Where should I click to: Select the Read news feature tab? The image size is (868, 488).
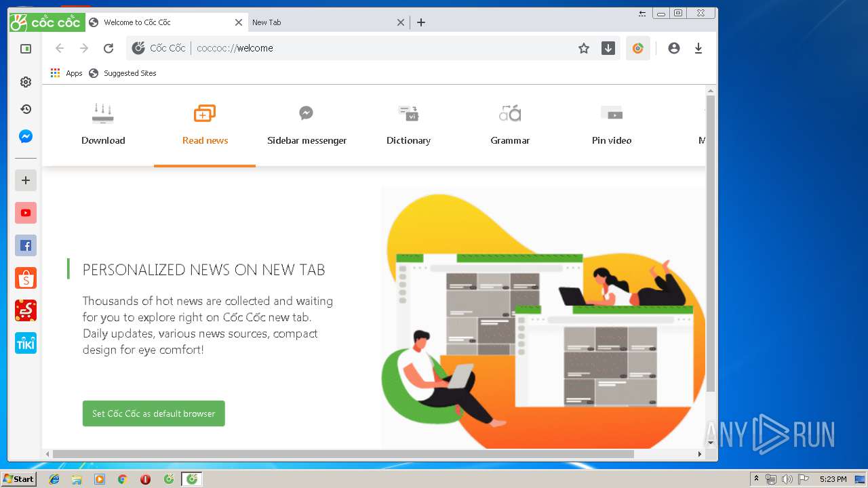coord(205,125)
